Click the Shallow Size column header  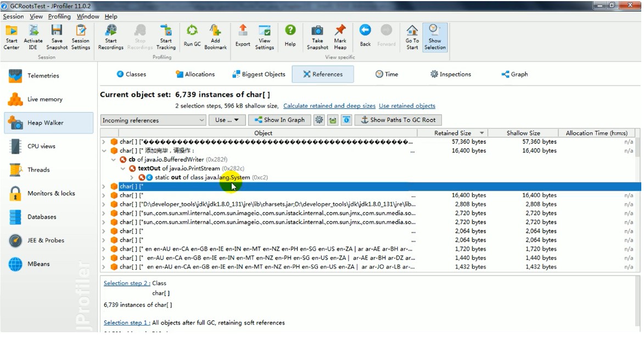coord(523,133)
